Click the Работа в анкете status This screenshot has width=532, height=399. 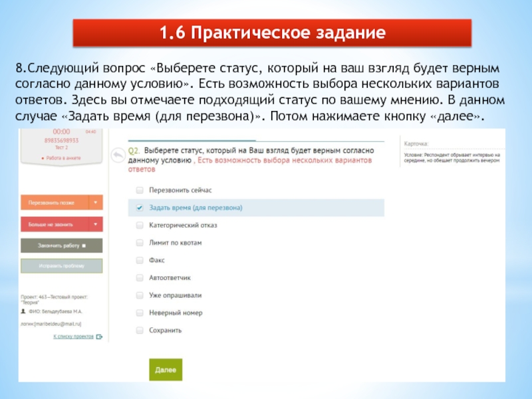point(61,158)
